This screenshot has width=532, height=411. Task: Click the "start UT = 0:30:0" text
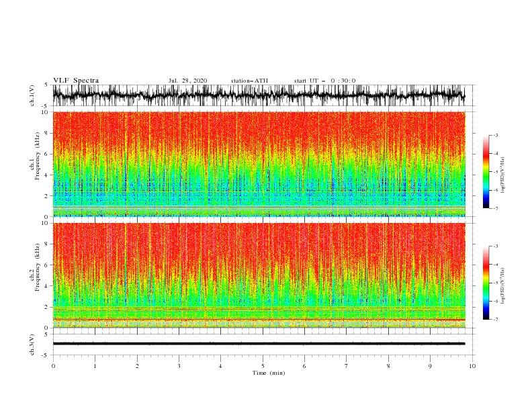[324, 81]
